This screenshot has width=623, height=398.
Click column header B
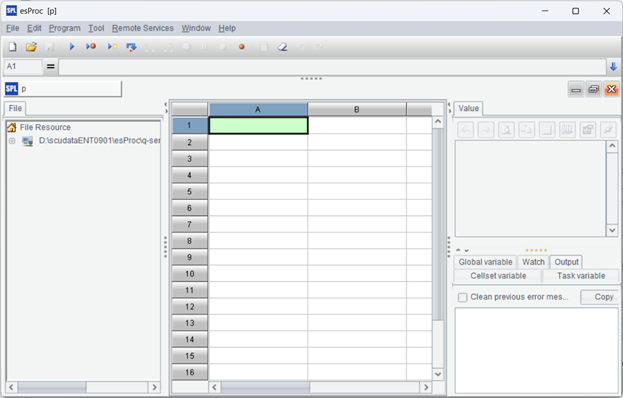tap(357, 109)
